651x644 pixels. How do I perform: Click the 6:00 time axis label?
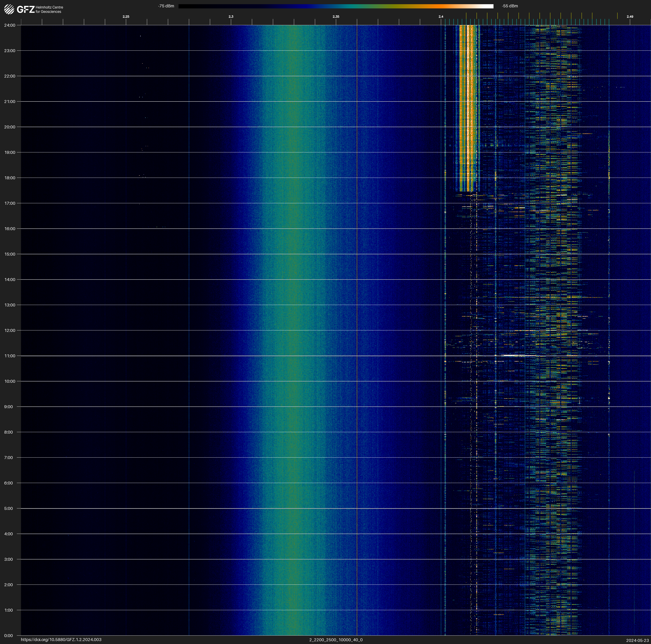pyautogui.click(x=8, y=483)
